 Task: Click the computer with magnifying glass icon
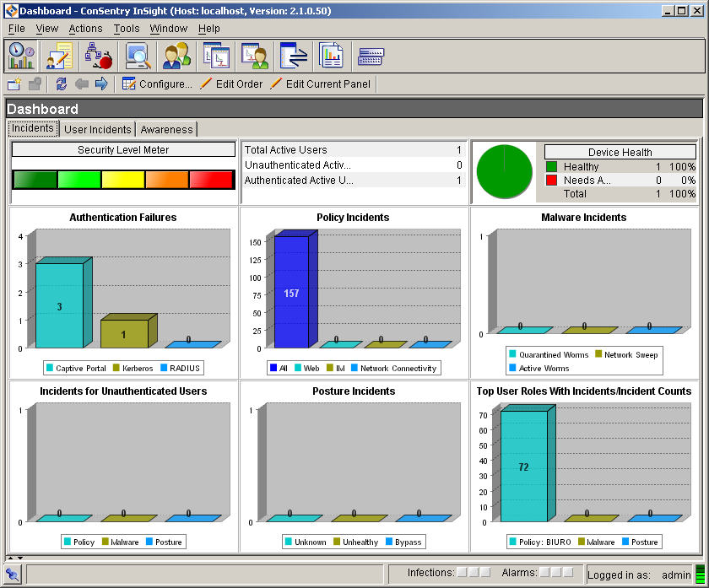point(138,56)
